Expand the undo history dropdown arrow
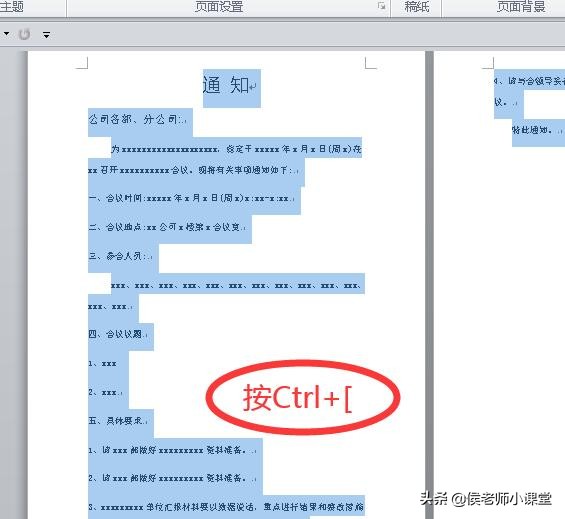The image size is (565, 519). click(x=6, y=34)
